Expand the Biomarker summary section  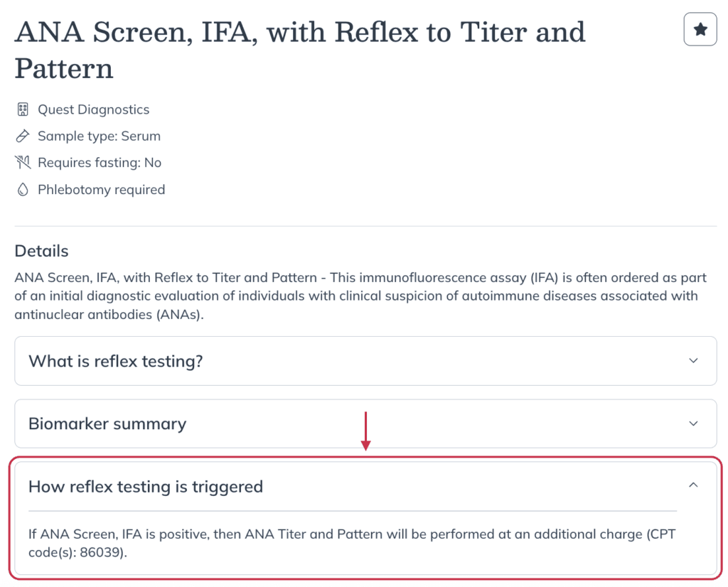tap(365, 424)
